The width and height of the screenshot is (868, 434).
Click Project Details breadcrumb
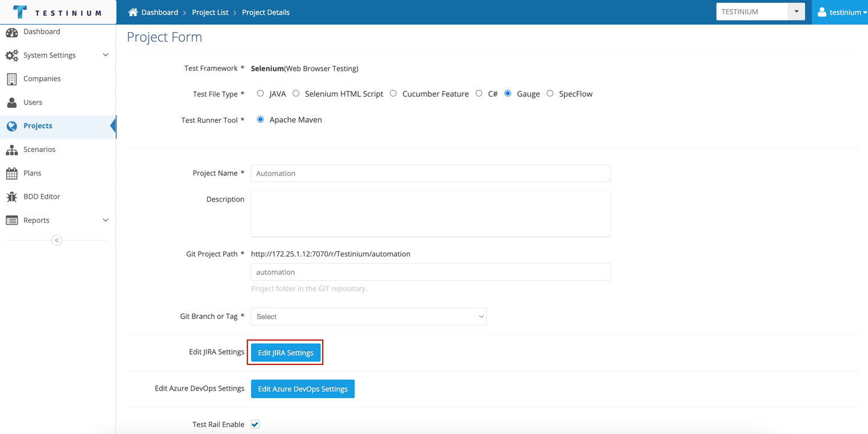pos(266,12)
